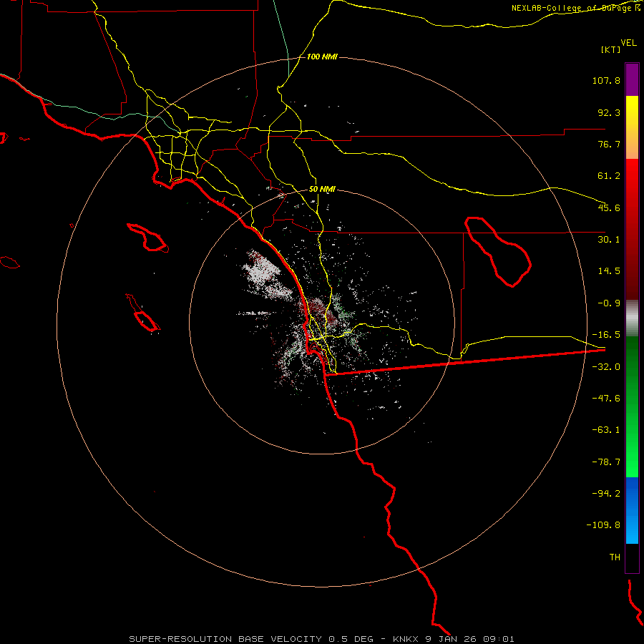Image resolution: width=644 pixels, height=644 pixels.
Task: Select the -63.1 legend value
Action: 606,430
